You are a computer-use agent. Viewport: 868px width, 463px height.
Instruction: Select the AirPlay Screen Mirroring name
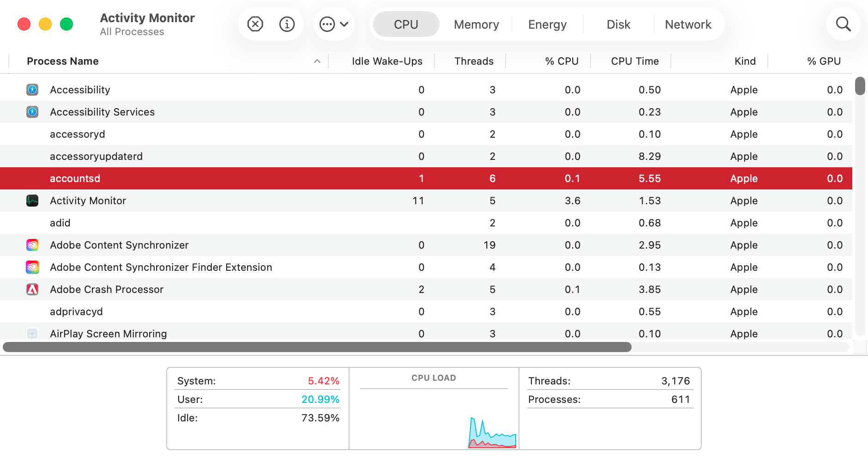tap(108, 334)
